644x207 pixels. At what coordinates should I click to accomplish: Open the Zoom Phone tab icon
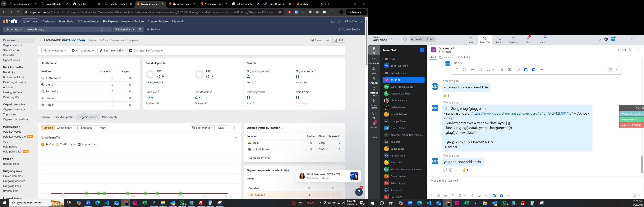click(x=499, y=40)
